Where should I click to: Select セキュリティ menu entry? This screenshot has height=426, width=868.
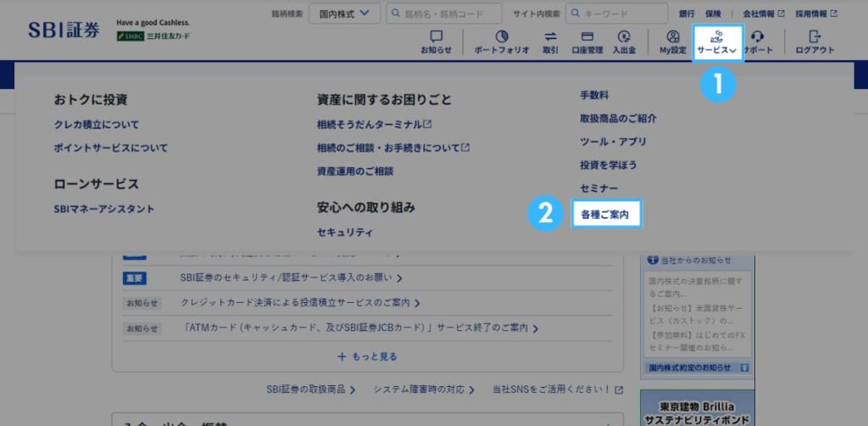345,233
